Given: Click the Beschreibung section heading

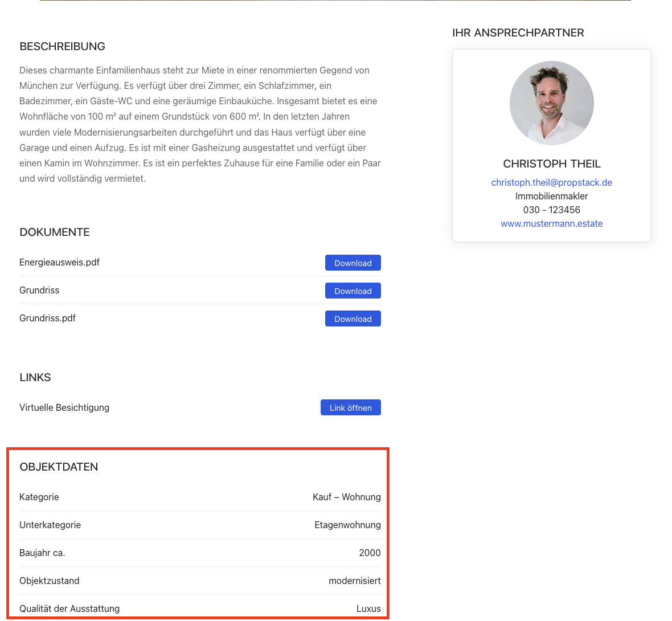Looking at the screenshot, I should [62, 46].
